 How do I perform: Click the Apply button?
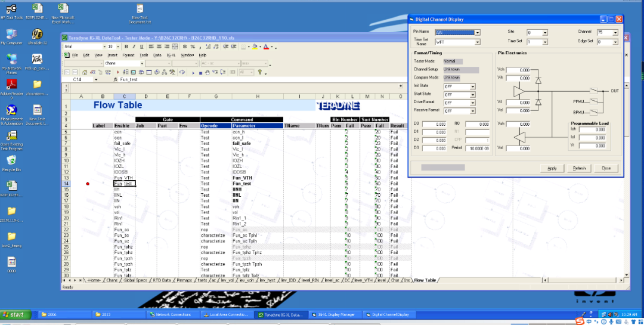tap(552, 168)
